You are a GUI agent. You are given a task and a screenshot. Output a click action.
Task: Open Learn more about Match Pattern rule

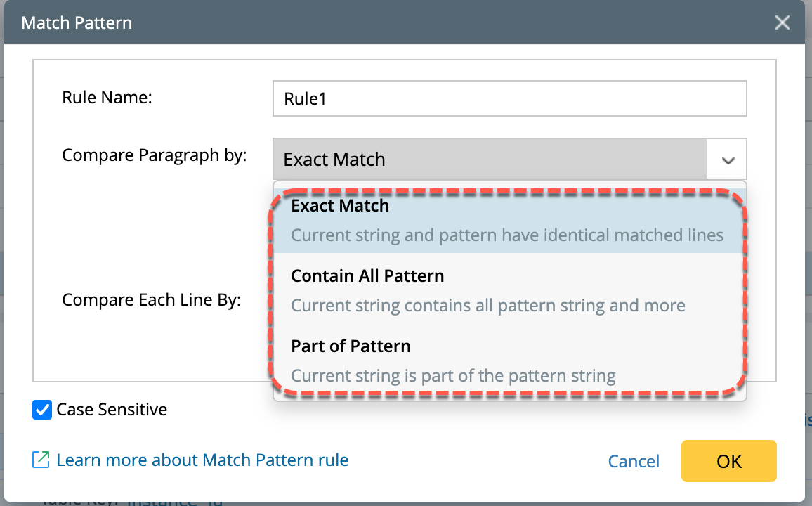pos(202,460)
